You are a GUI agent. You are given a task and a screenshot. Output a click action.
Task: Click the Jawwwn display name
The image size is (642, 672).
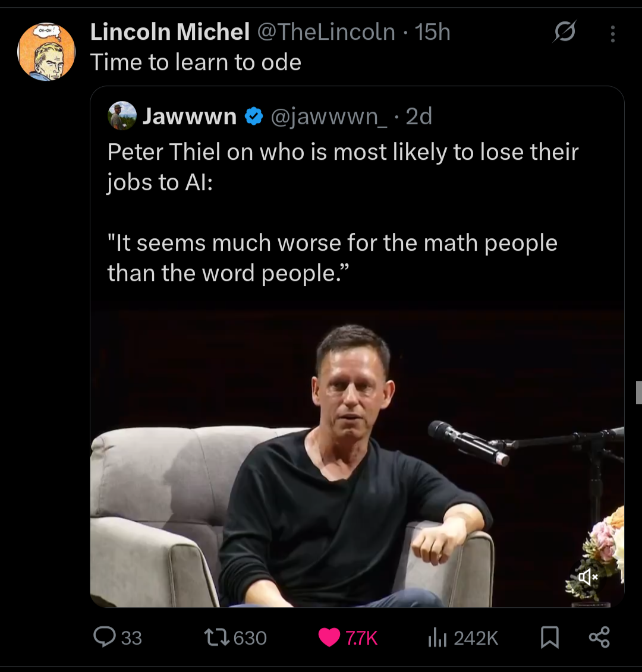tap(190, 116)
